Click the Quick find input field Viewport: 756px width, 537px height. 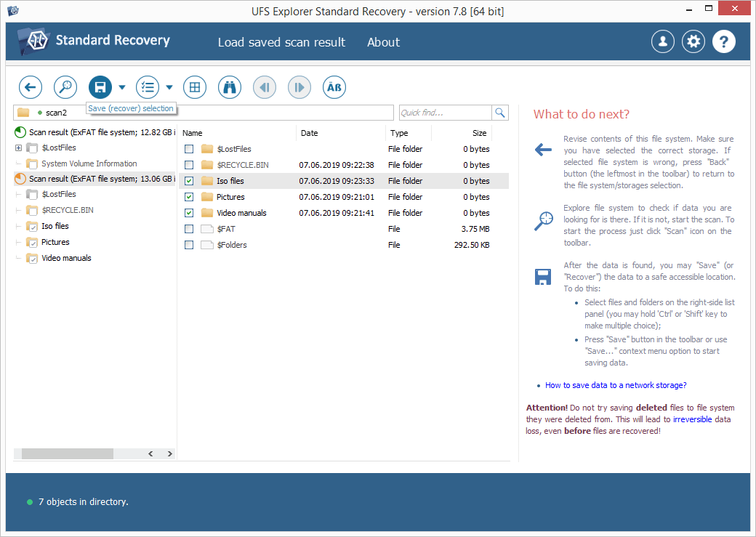(x=446, y=113)
